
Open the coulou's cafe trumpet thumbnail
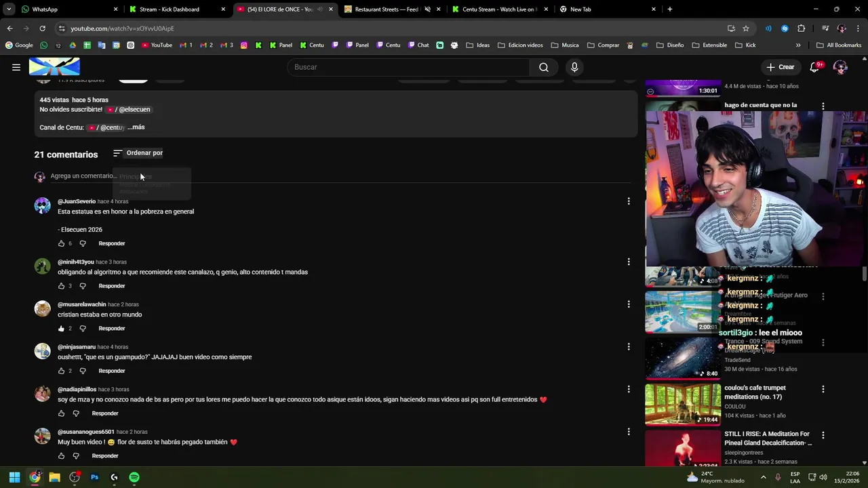[683, 405]
